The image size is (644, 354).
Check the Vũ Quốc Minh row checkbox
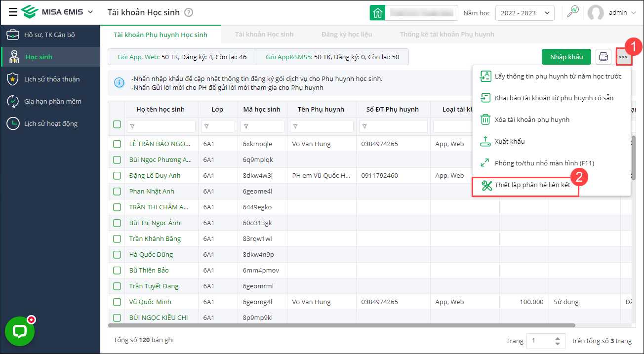tap(117, 302)
